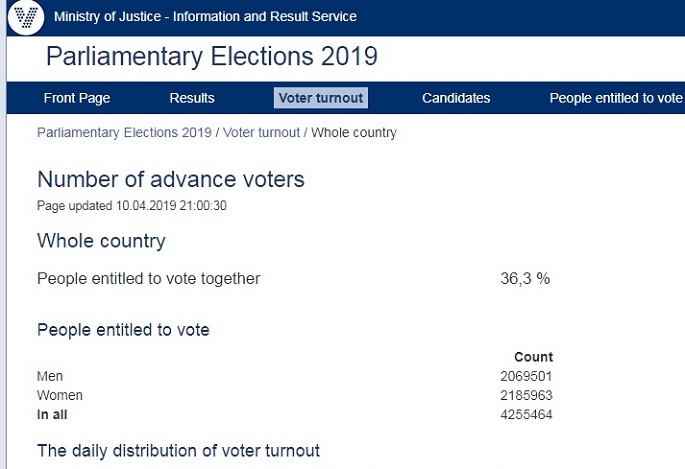Click the Men count 2069501
The width and height of the screenshot is (685, 469).
(x=527, y=376)
